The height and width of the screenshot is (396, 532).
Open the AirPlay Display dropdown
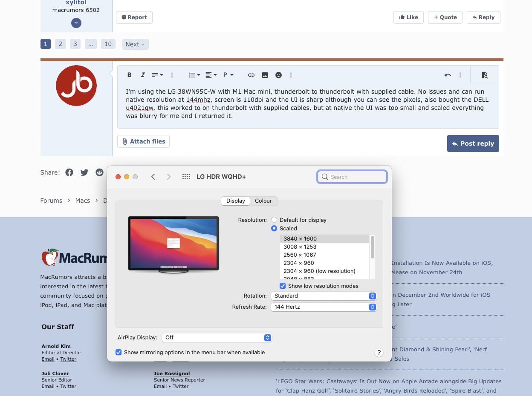[217, 337]
